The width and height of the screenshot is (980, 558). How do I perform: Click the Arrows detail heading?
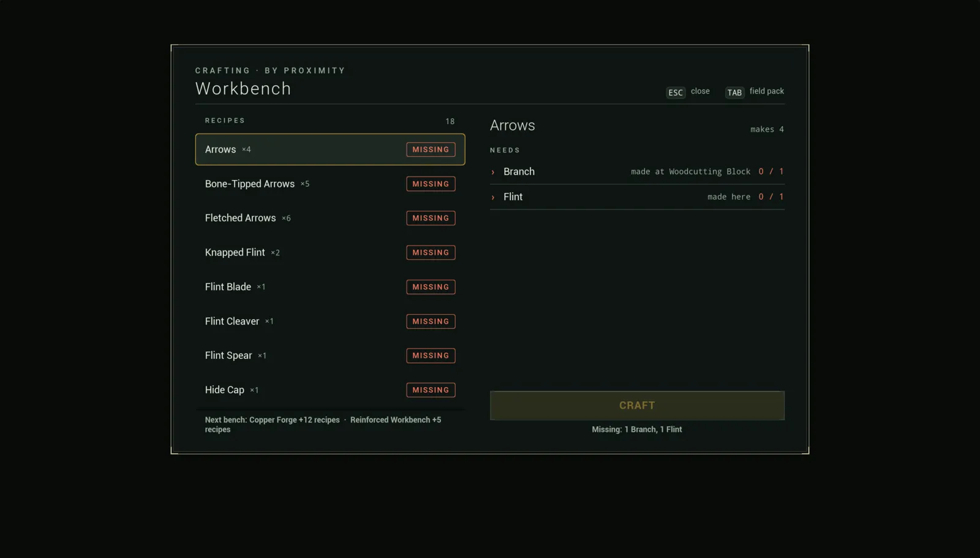(x=513, y=126)
